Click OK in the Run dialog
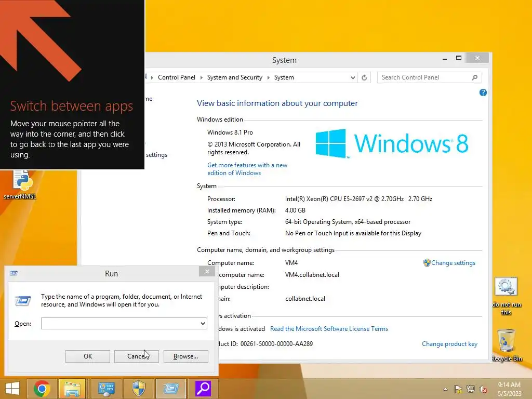The width and height of the screenshot is (532, 399). [x=87, y=356]
